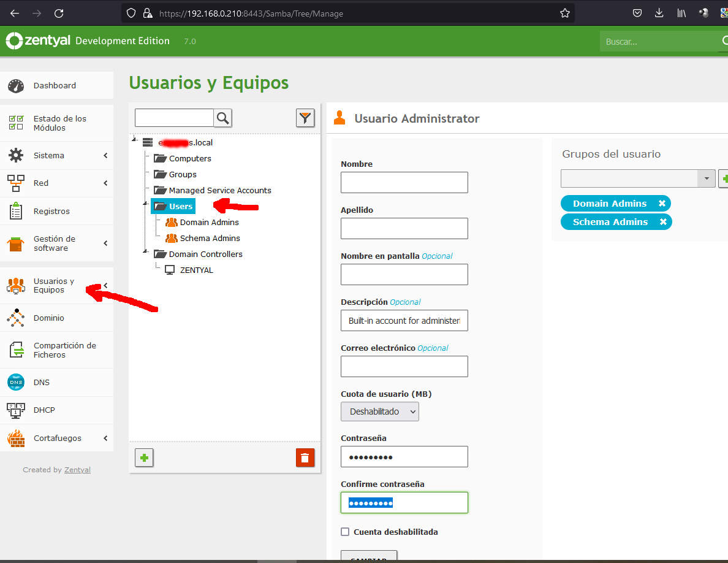Open the DNS sidebar item

click(56, 382)
